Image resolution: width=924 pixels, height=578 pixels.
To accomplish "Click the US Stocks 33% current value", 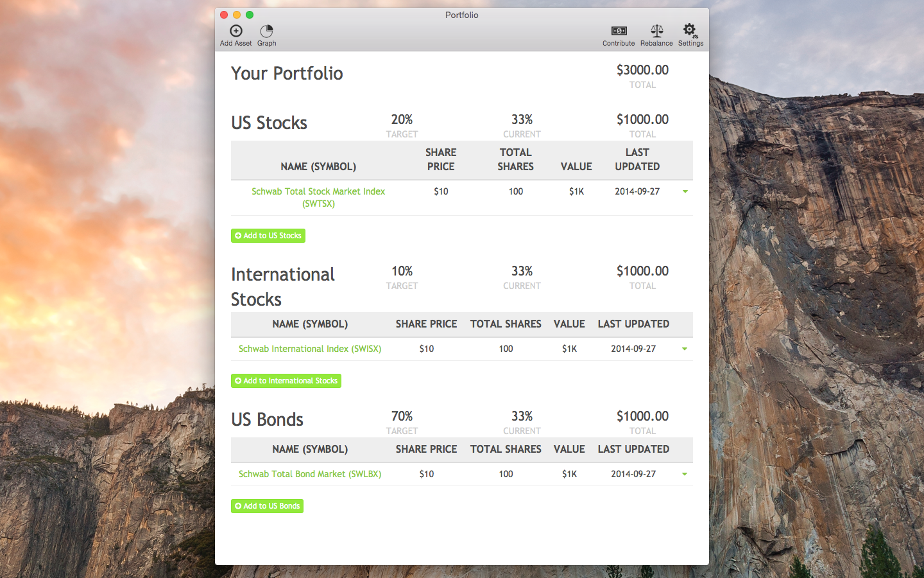I will click(522, 119).
